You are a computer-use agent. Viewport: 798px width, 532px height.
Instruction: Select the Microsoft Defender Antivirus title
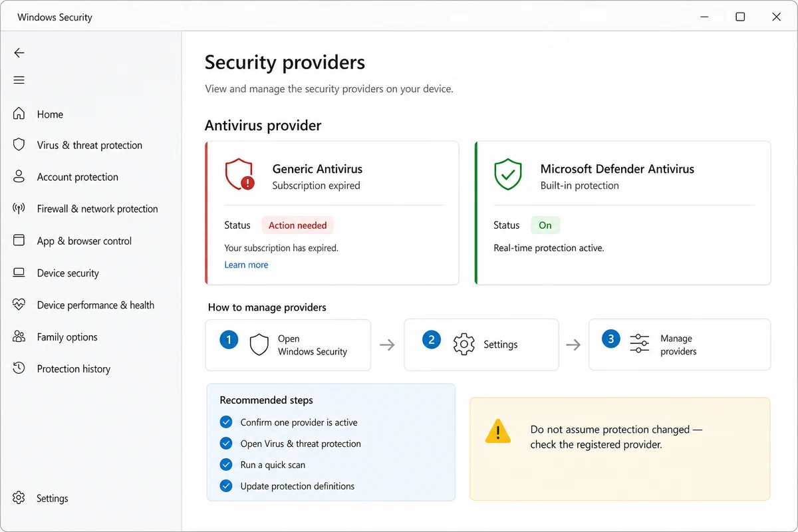[x=617, y=169]
